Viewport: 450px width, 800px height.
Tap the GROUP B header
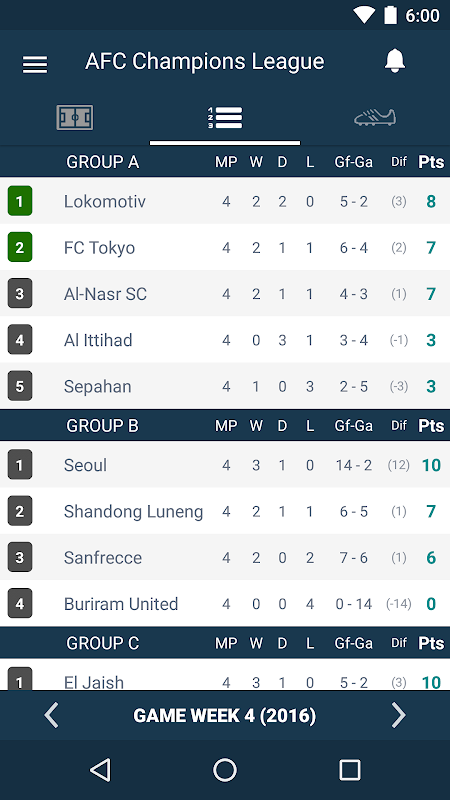coord(102,426)
